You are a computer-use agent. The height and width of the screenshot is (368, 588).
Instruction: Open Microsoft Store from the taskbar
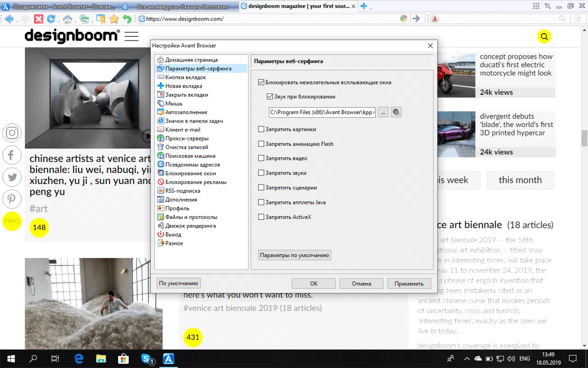pos(124,359)
